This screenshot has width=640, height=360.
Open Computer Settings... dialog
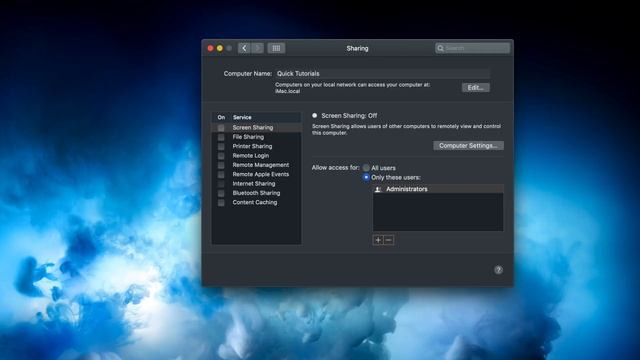pyautogui.click(x=468, y=146)
